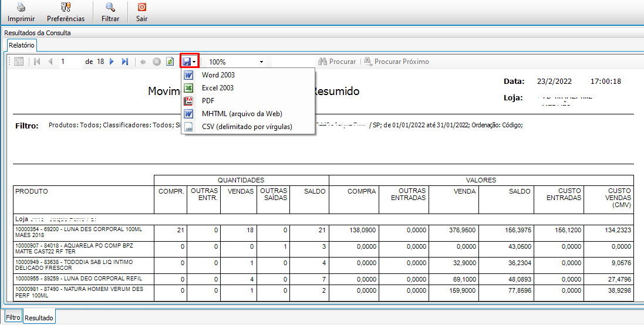Click the date 23/2/2022

[554, 81]
